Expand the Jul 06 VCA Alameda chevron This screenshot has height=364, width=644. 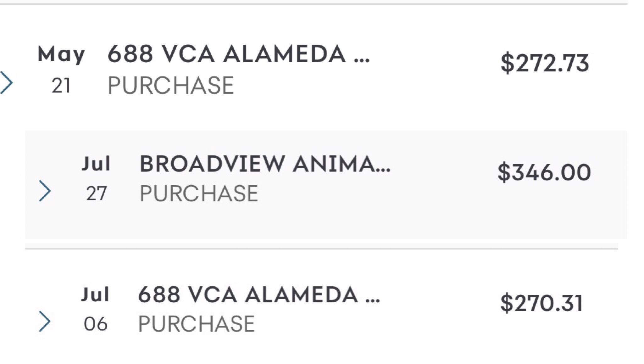(45, 321)
